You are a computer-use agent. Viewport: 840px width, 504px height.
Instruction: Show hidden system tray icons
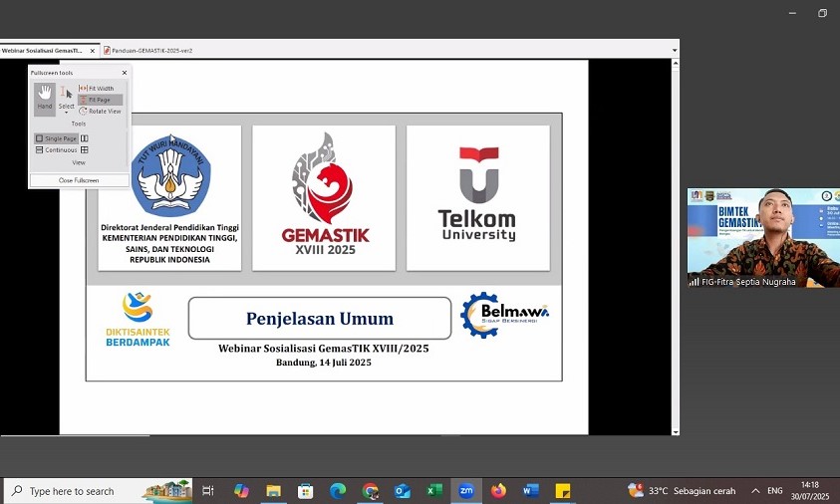click(x=755, y=491)
